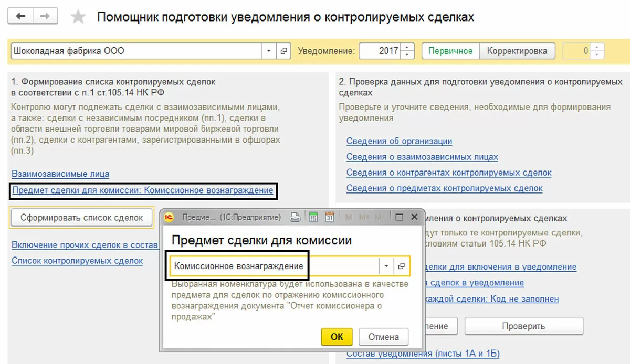This screenshot has width=630, height=364.
Task: Select Корректировка notification type
Action: click(x=517, y=51)
